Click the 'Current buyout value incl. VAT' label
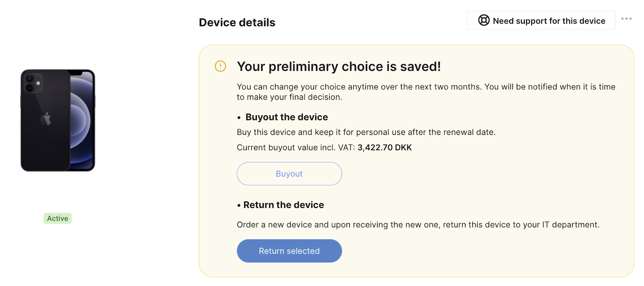Viewport: 644px width, 286px height. click(x=296, y=147)
